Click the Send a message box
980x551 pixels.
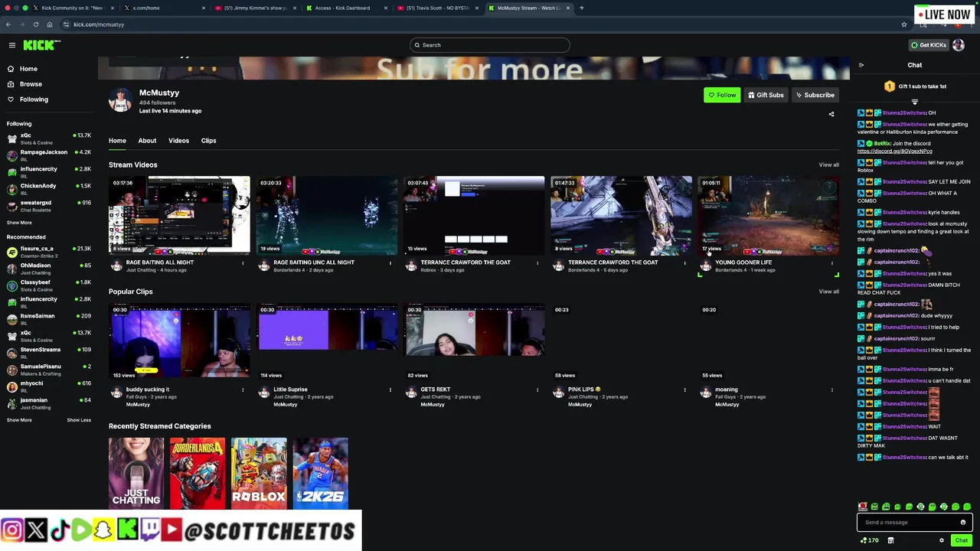[x=910, y=523]
